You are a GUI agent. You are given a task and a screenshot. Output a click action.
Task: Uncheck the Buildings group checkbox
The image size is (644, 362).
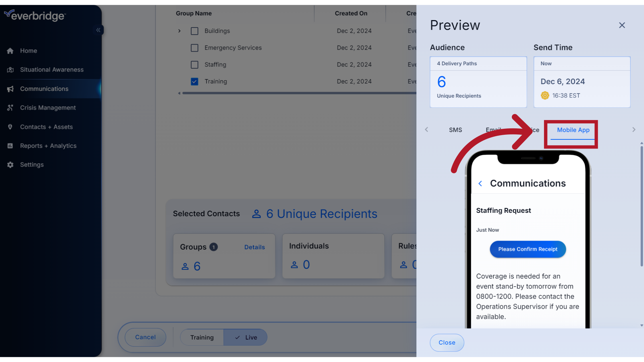[195, 31]
